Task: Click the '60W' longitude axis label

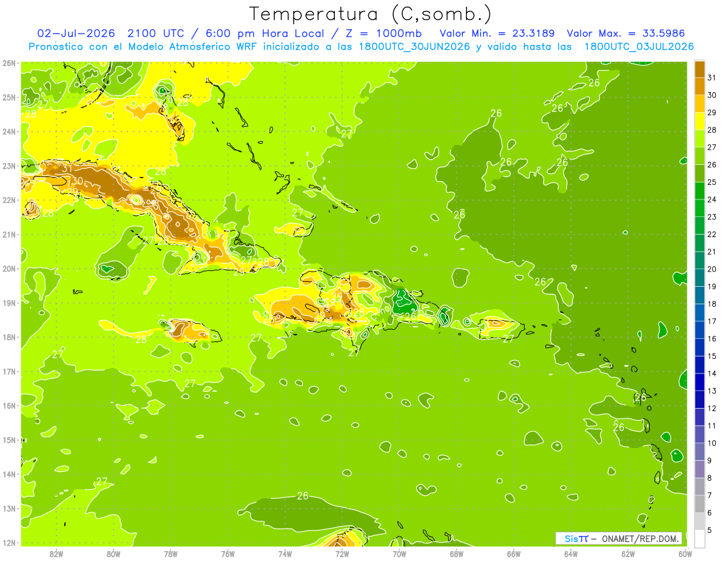Action: [x=685, y=554]
